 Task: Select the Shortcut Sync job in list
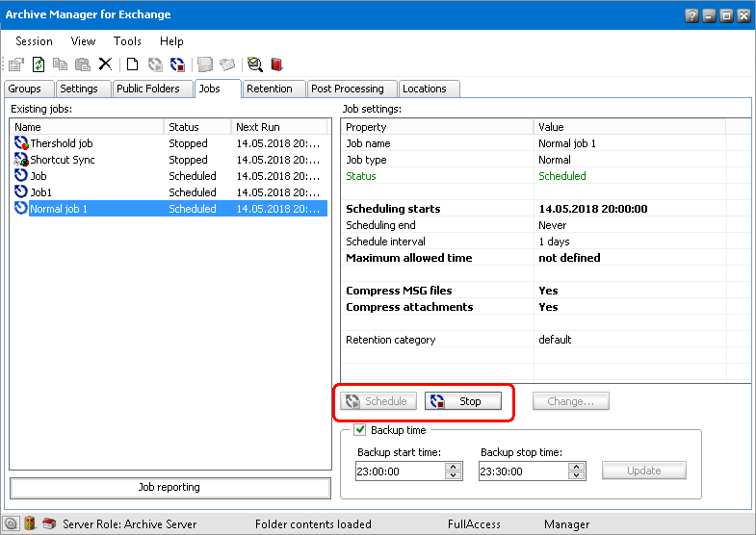(x=63, y=160)
